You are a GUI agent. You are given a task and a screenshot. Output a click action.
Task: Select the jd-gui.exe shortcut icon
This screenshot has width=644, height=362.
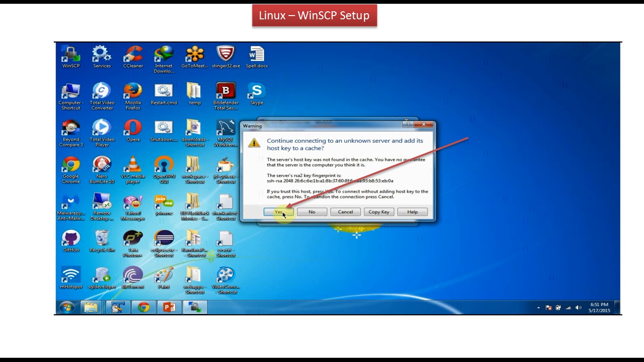tap(226, 170)
